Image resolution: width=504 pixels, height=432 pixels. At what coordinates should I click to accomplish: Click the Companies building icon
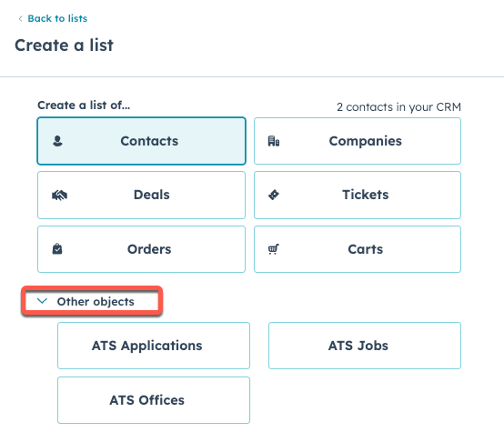pos(274,141)
